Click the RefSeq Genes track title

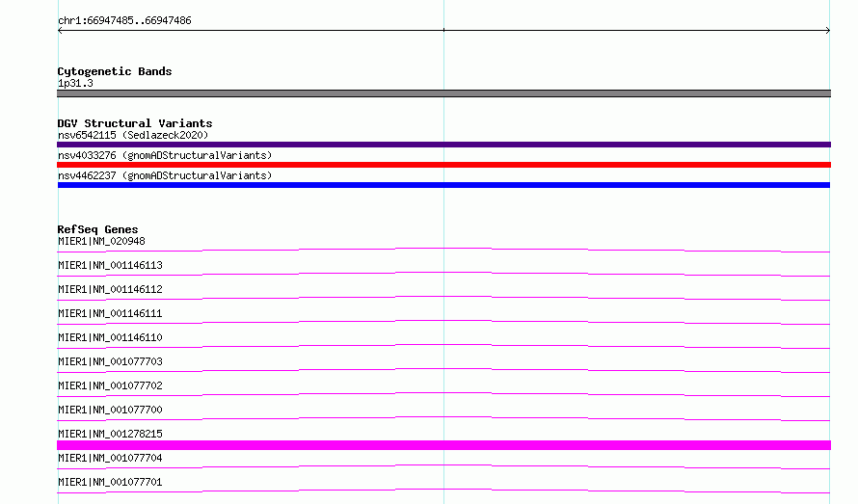(x=97, y=229)
